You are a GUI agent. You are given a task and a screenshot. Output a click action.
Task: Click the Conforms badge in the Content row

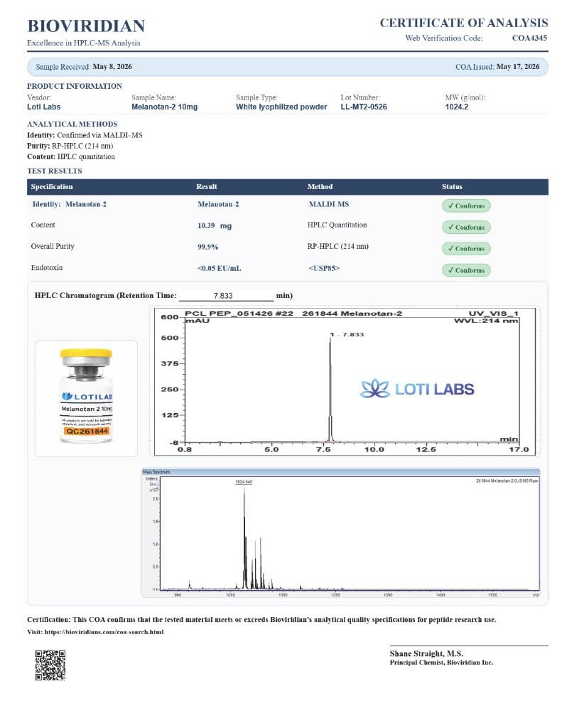pos(466,227)
